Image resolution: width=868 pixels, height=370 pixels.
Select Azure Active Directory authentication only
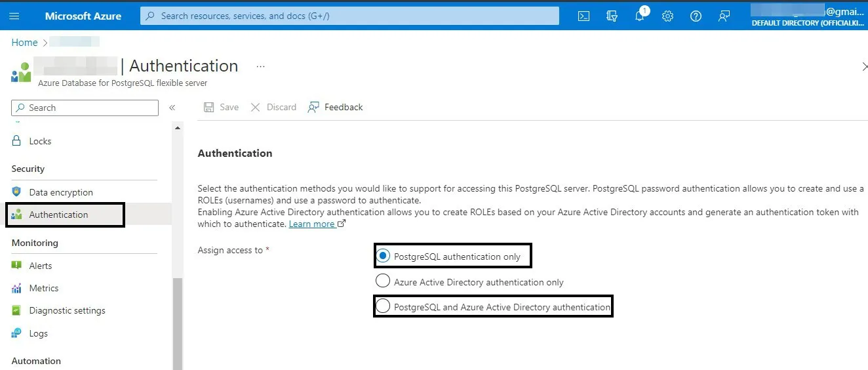click(x=383, y=281)
